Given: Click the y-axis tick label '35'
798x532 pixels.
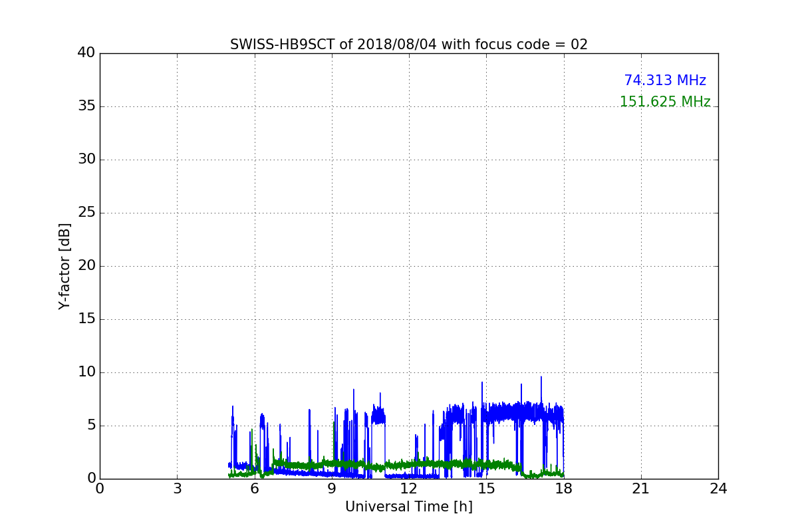Looking at the screenshot, I should [x=86, y=106].
